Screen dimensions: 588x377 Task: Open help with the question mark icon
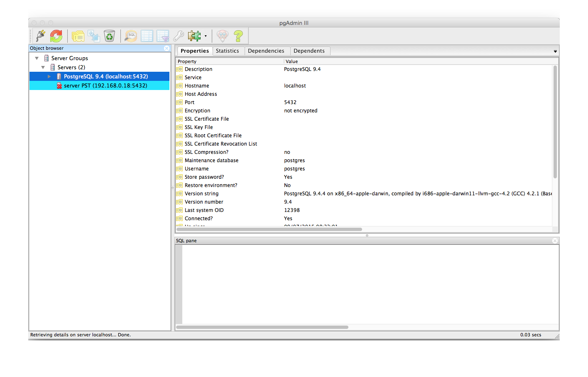click(x=238, y=36)
